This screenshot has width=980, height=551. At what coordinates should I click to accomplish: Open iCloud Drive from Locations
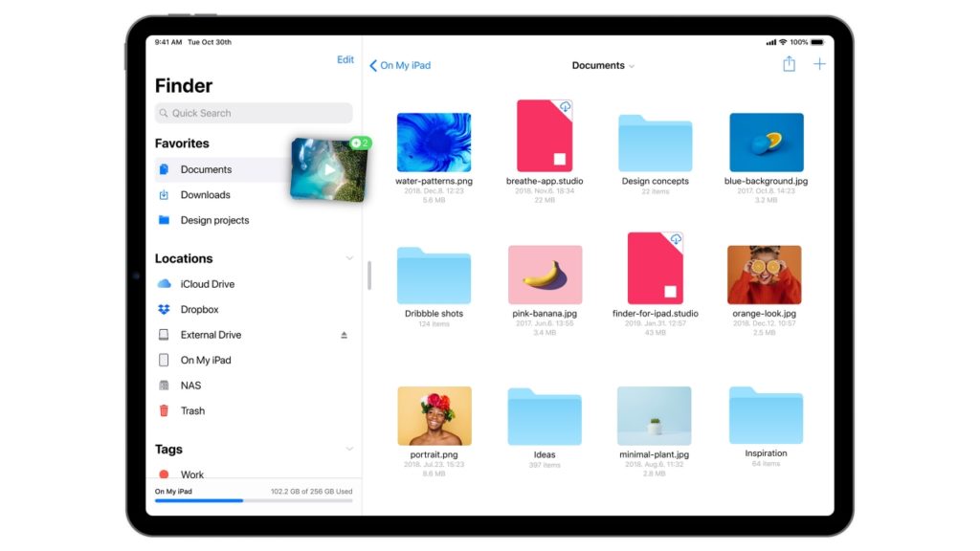point(207,283)
